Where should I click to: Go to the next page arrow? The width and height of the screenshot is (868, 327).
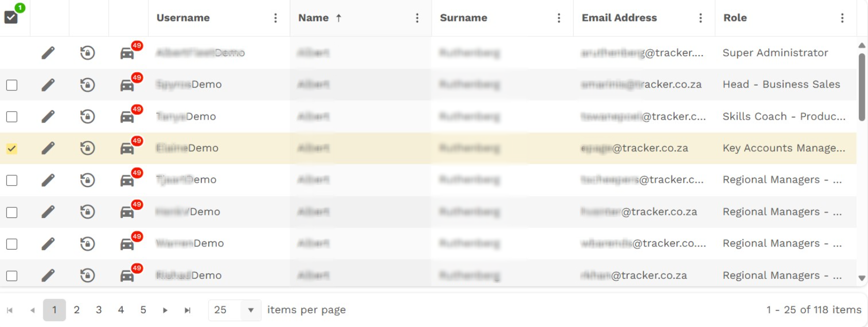coord(165,310)
